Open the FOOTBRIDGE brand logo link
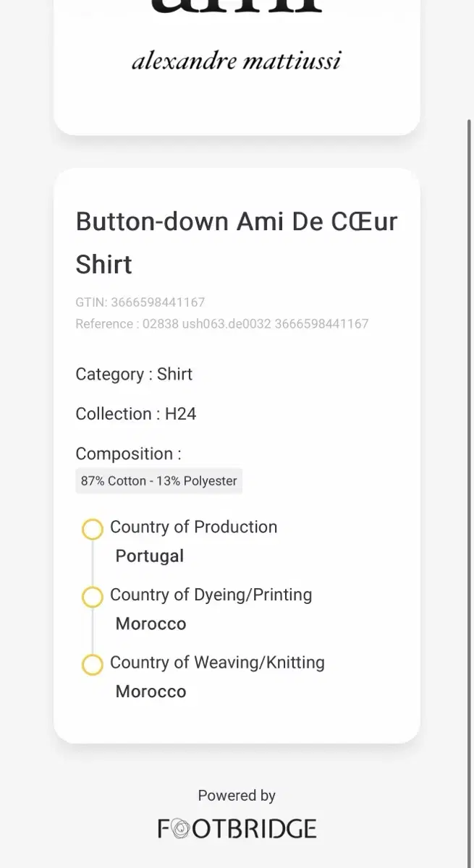The image size is (474, 868). [237, 828]
